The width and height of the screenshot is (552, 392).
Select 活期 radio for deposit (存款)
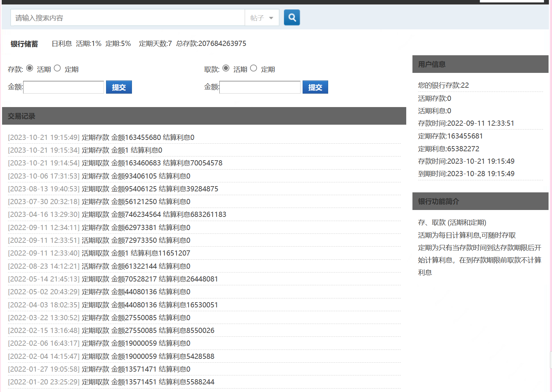[30, 68]
